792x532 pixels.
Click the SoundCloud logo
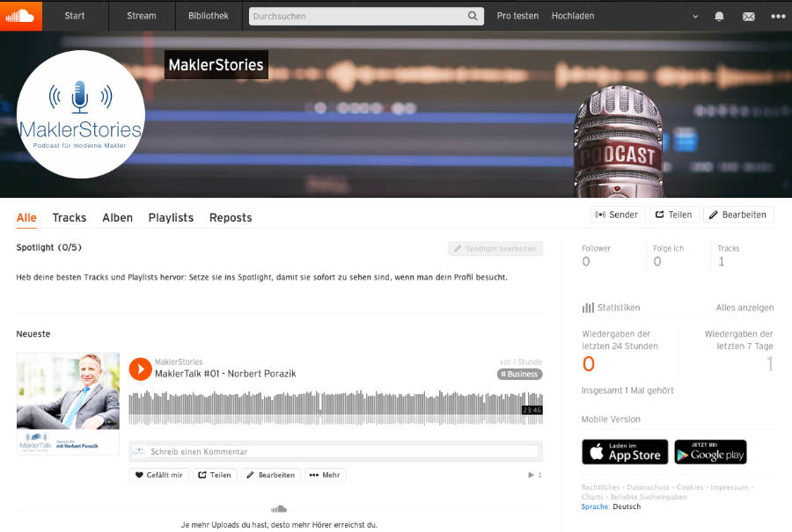[x=21, y=16]
